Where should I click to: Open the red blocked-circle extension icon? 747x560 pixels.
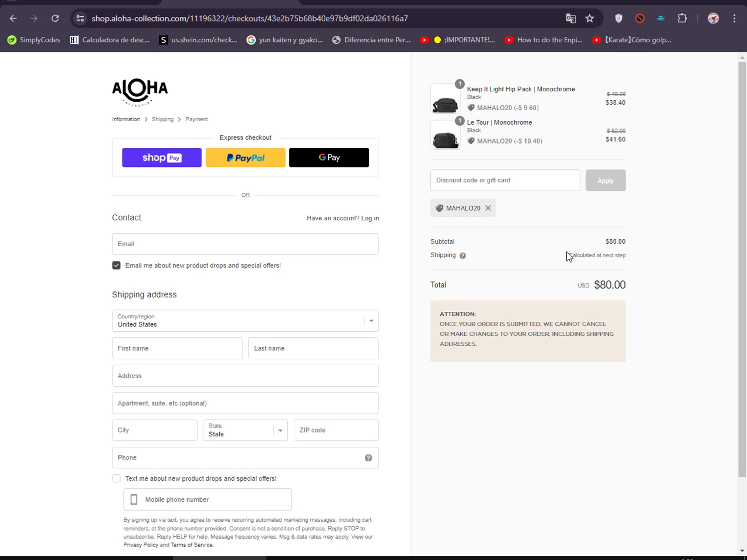click(640, 18)
